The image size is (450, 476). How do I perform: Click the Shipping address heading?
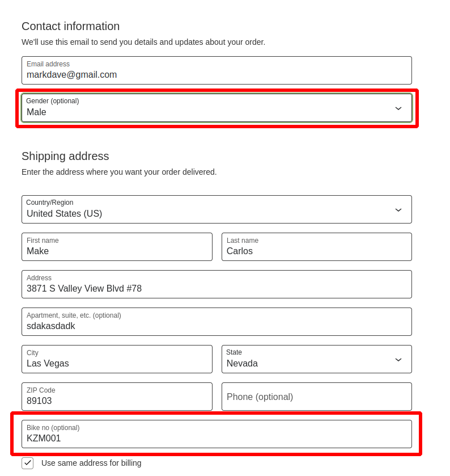point(65,156)
